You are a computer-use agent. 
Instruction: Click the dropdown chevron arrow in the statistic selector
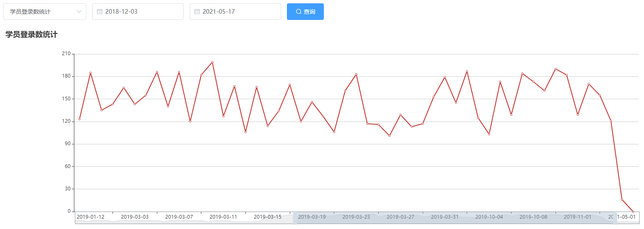[79, 12]
